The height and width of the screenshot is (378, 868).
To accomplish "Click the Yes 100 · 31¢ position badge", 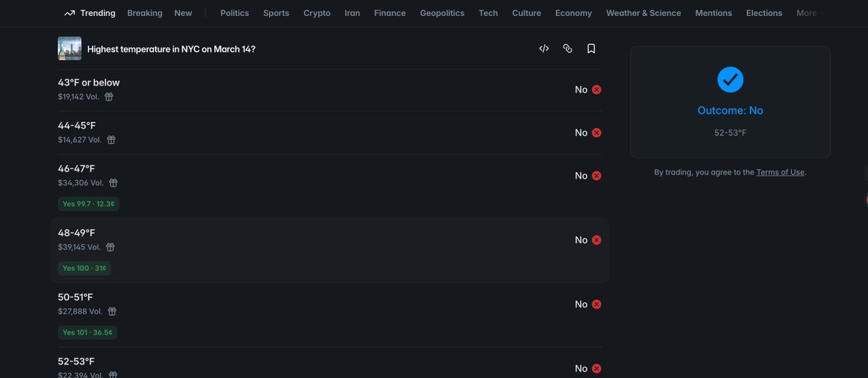I will click(x=85, y=268).
